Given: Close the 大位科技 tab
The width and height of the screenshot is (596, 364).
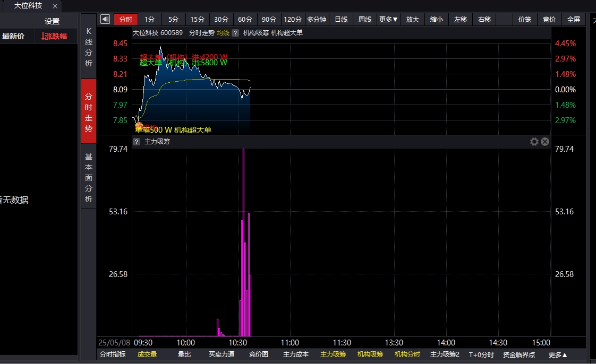Looking at the screenshot, I should (55, 6).
